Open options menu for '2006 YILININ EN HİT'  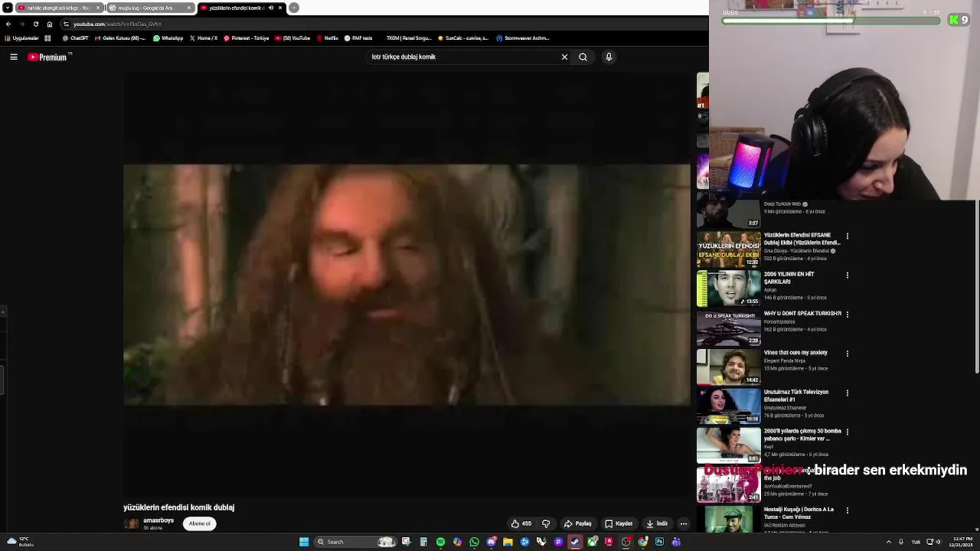coord(848,275)
